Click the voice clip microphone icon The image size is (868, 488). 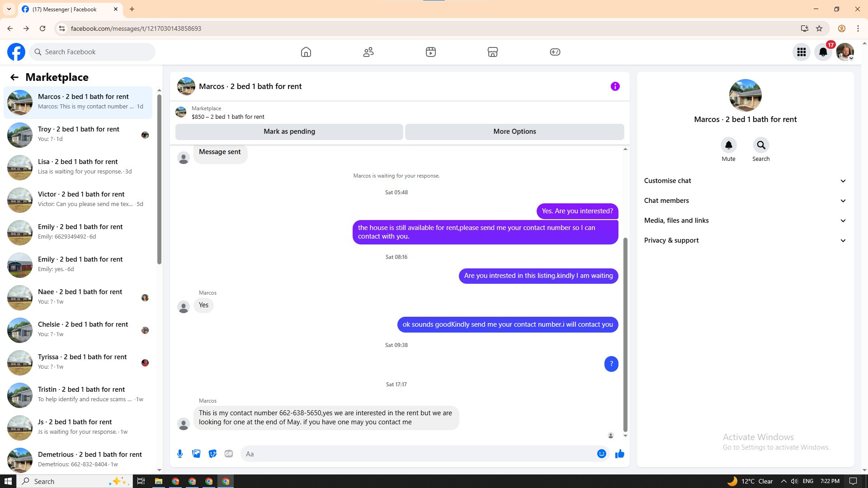pyautogui.click(x=180, y=454)
